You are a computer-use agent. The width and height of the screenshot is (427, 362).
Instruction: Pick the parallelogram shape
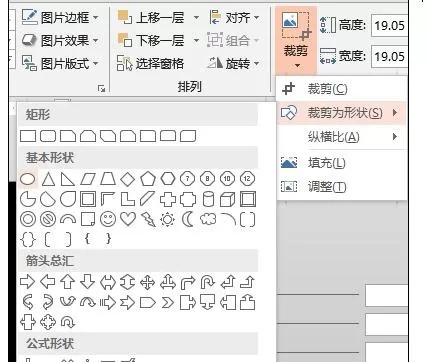pos(88,179)
